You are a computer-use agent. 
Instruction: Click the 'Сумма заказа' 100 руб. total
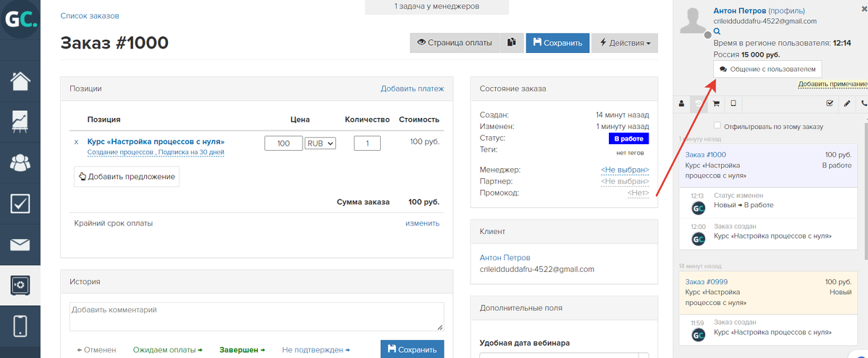424,202
